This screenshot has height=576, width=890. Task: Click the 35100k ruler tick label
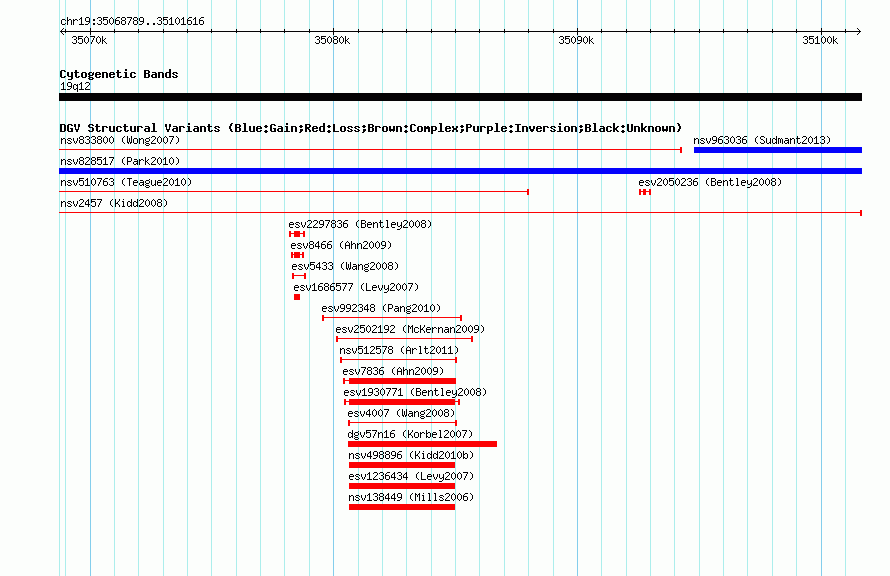click(x=820, y=40)
